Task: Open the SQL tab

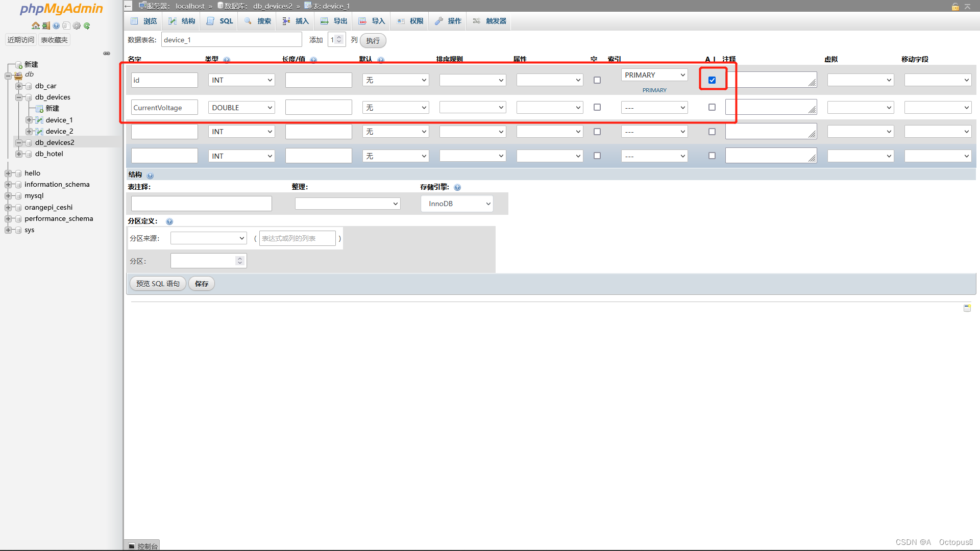Action: (220, 21)
